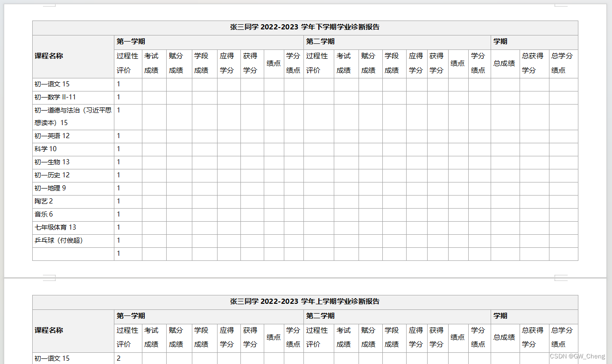This screenshot has height=364, width=612.
Task: Click the value 1 in the 初一数学 II-11 row
Action: click(x=119, y=97)
